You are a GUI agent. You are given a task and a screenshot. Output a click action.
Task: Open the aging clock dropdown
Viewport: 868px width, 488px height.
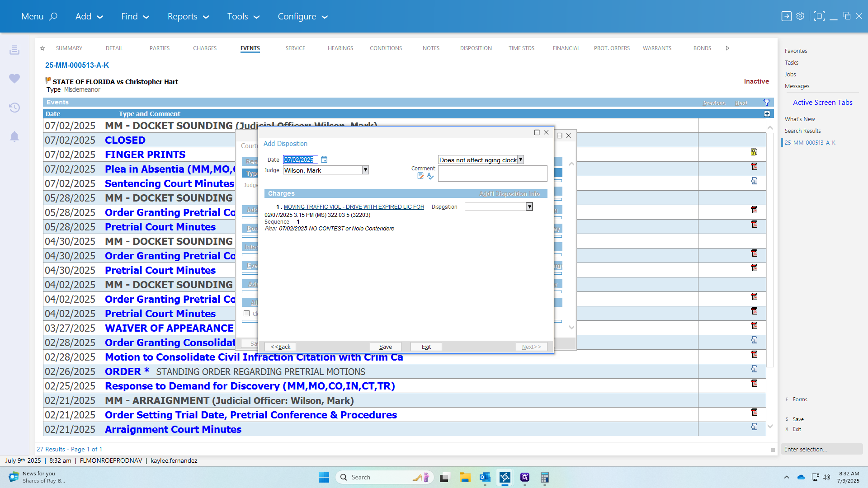(x=520, y=160)
